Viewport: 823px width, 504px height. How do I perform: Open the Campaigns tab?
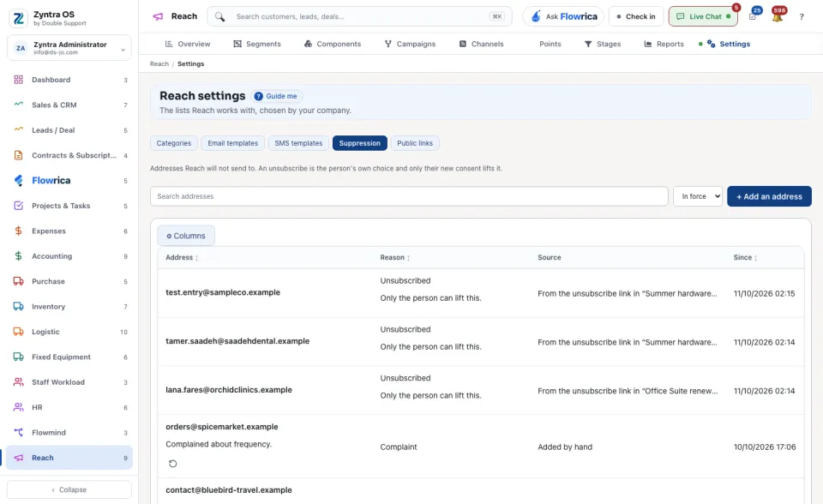pos(410,44)
